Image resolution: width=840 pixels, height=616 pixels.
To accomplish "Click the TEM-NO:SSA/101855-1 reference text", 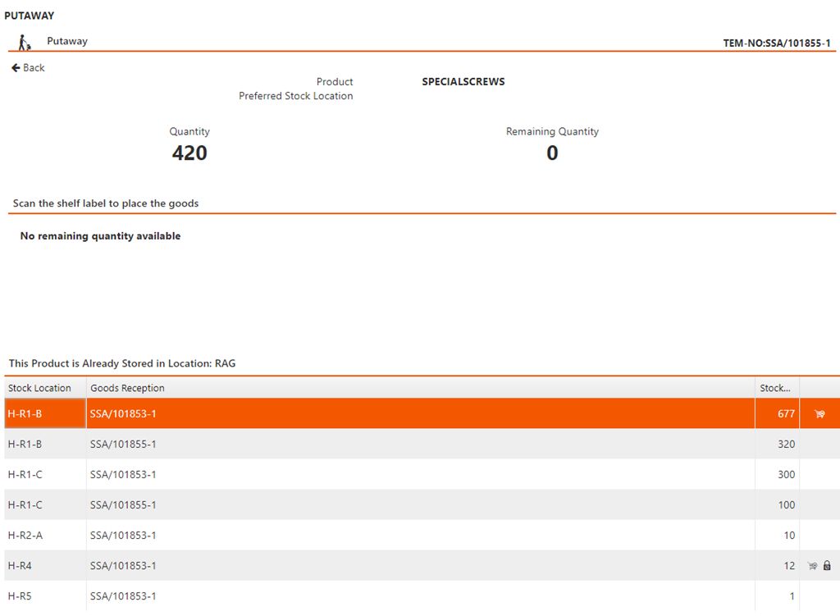I will point(777,43).
